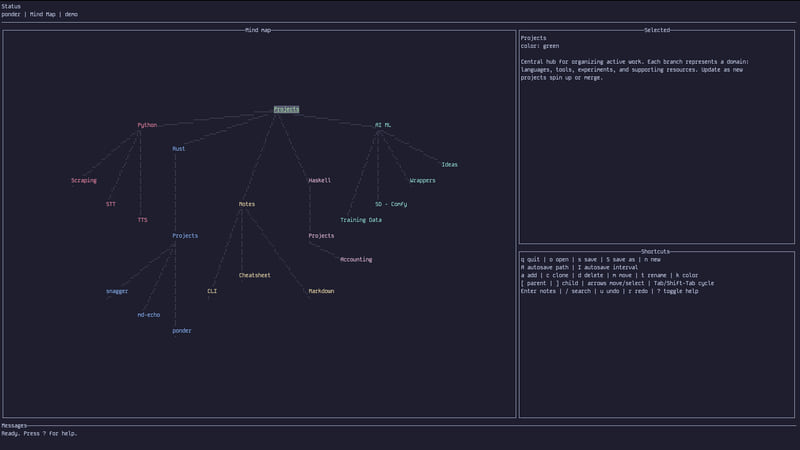Click the 'S save as' shortcut text
Screen dimensions: 800x450
620,260
